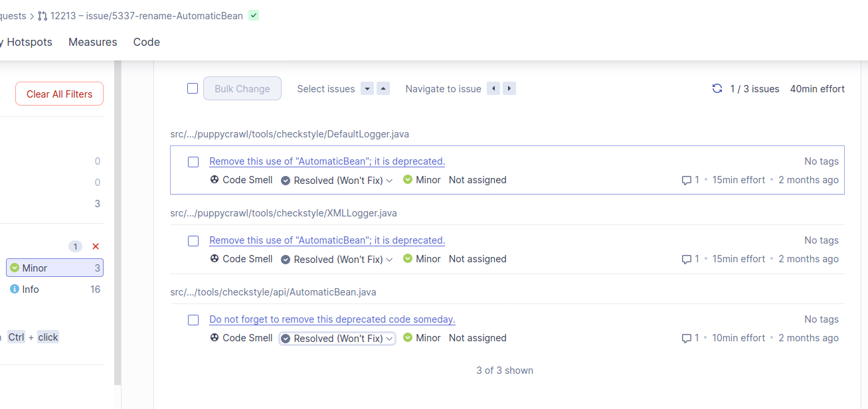The width and height of the screenshot is (868, 409).
Task: Click the sidebar vertical scrollbar
Action: [x=118, y=222]
